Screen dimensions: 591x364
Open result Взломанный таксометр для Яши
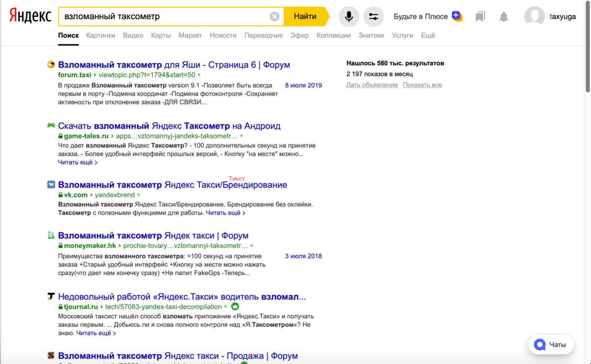[174, 65]
